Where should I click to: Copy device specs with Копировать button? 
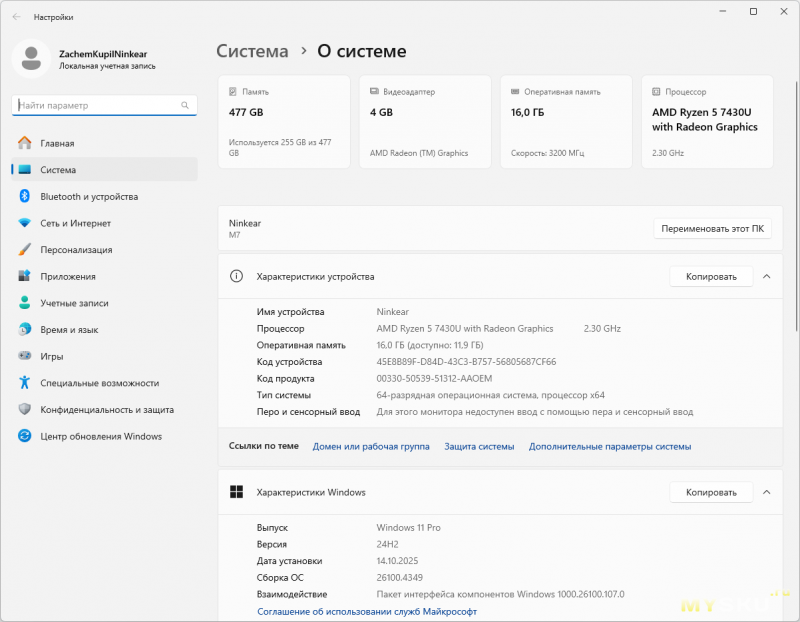pos(710,276)
